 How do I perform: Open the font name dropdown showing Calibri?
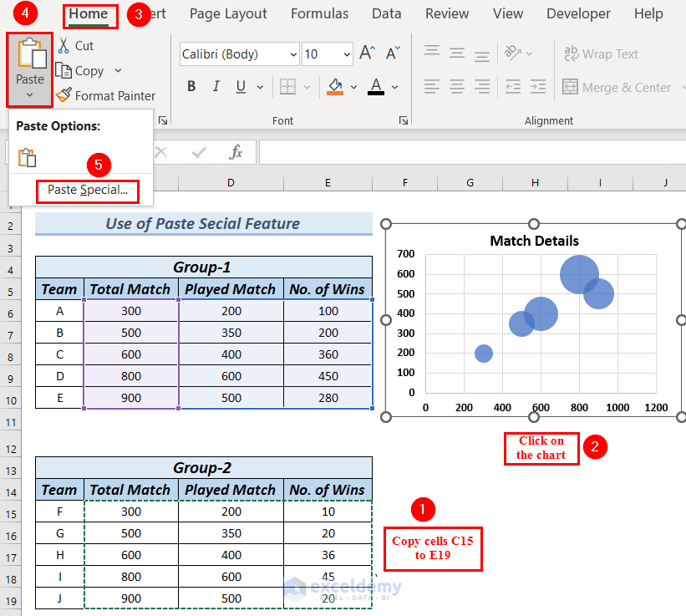293,53
